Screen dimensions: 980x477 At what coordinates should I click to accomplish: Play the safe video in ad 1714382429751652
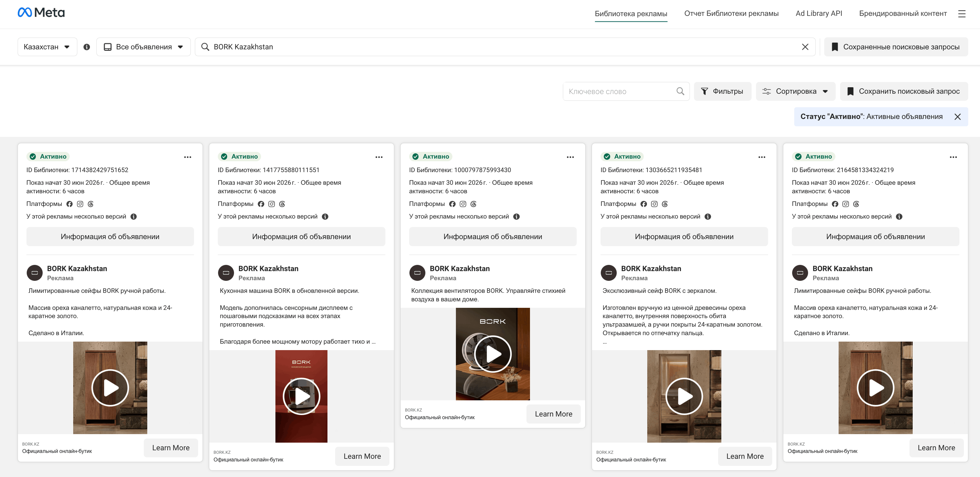point(110,388)
